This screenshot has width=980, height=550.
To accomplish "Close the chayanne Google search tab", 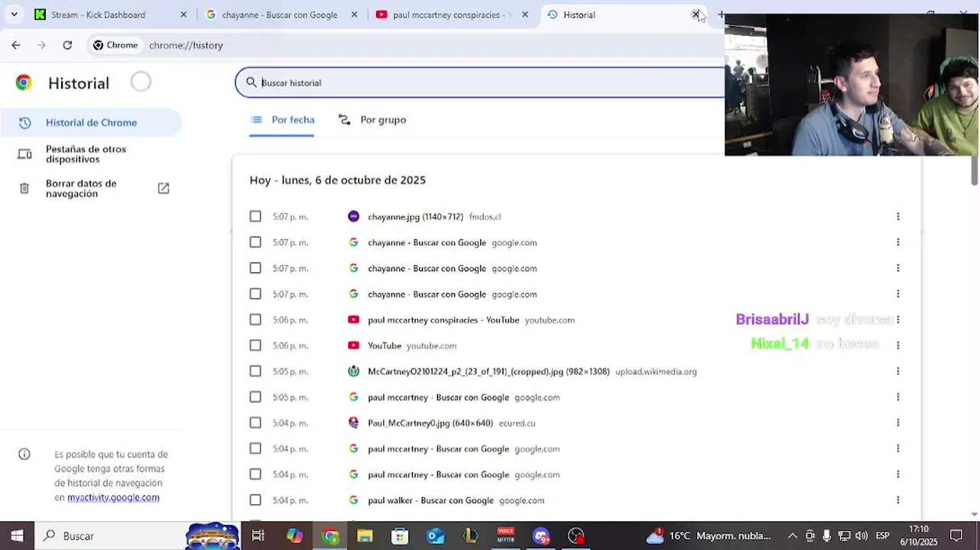I will click(354, 15).
